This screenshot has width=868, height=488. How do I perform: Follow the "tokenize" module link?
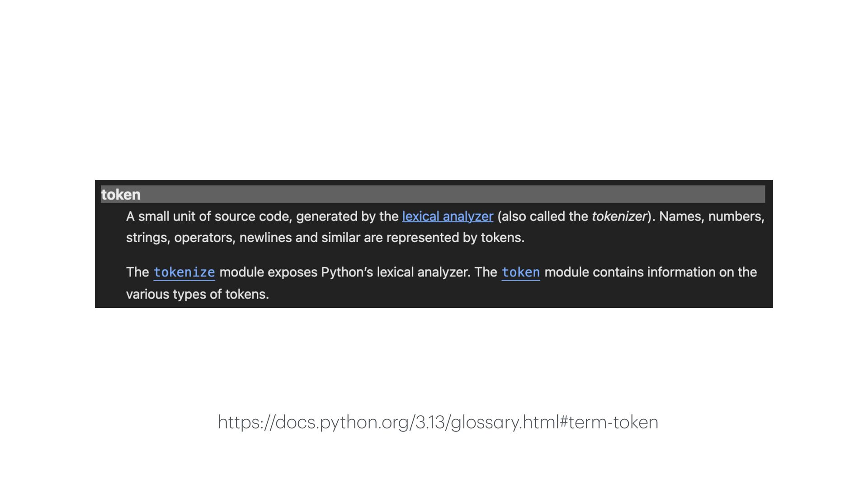click(x=184, y=272)
